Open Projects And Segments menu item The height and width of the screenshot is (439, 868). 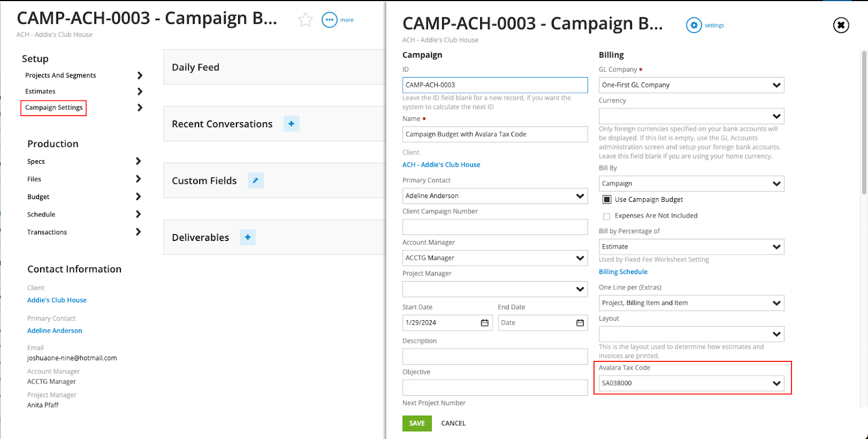click(x=60, y=75)
